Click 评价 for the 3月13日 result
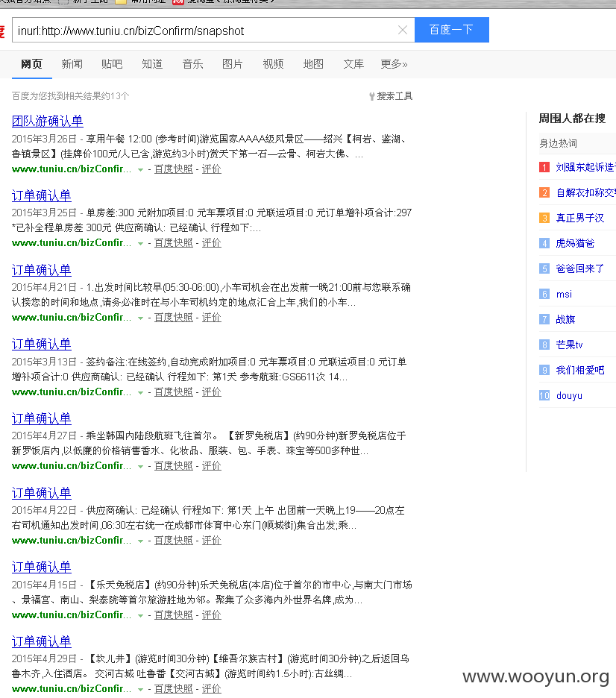616x698 pixels. pyautogui.click(x=211, y=392)
